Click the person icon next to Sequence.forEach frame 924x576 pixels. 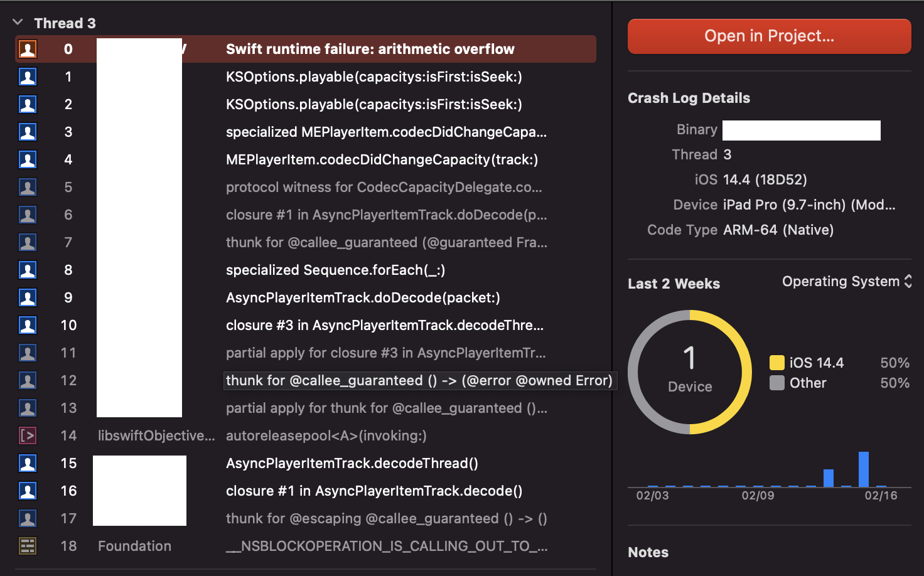[x=28, y=270]
